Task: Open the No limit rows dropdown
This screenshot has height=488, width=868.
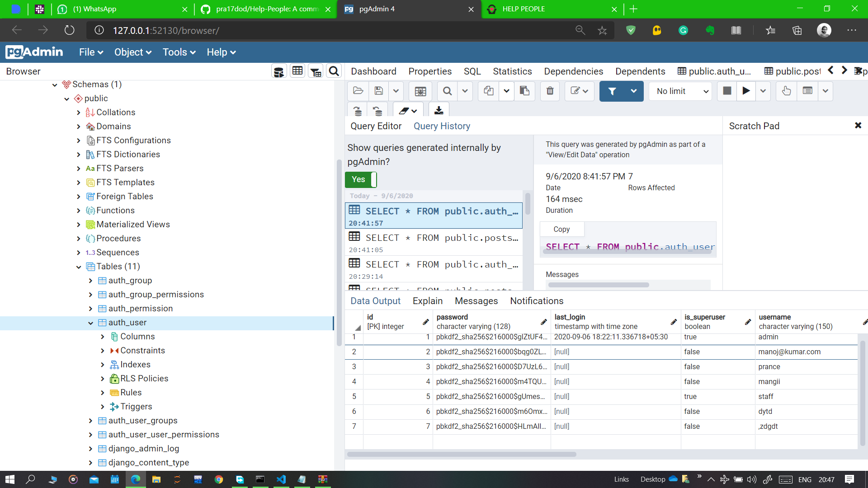Action: click(x=681, y=91)
